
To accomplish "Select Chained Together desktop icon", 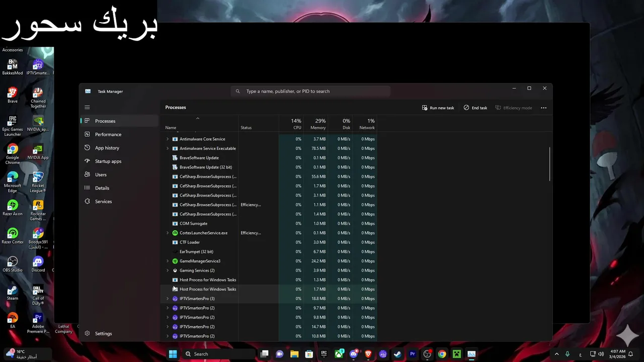I will (x=38, y=98).
